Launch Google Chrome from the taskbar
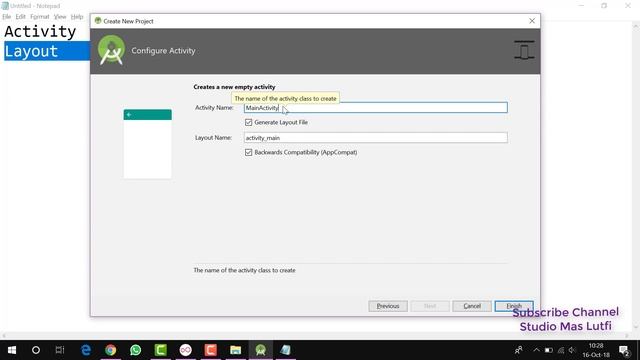This screenshot has width=640, height=360. coord(111,350)
